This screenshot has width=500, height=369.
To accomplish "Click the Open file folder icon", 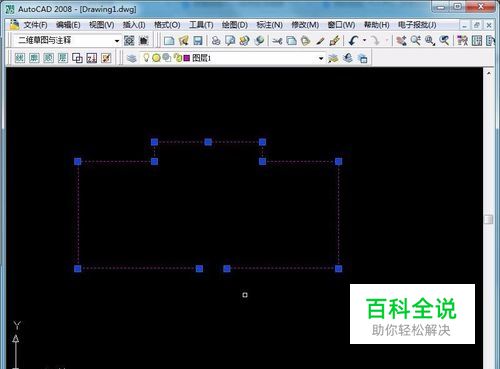I will 184,41.
